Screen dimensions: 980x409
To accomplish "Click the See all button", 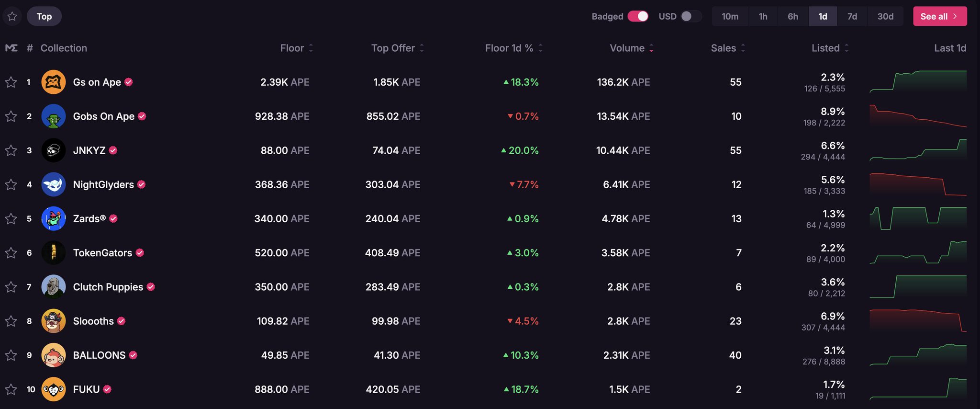I will point(939,16).
